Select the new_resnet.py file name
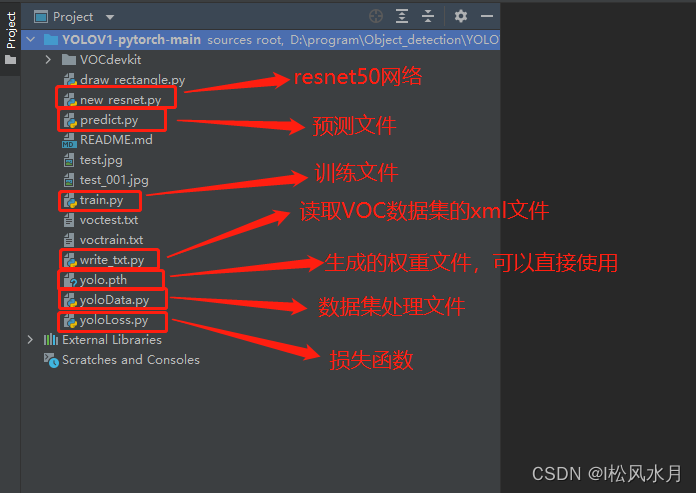696x493 pixels. click(120, 100)
